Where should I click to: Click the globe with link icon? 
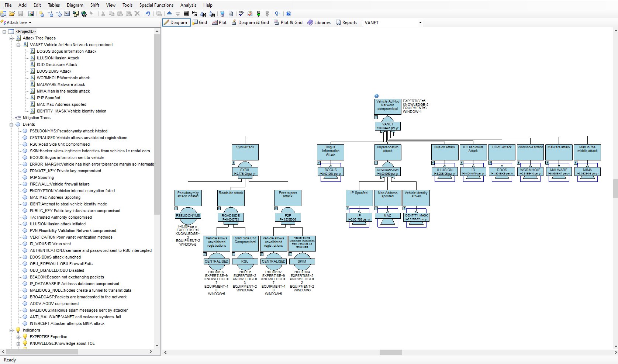(84, 14)
